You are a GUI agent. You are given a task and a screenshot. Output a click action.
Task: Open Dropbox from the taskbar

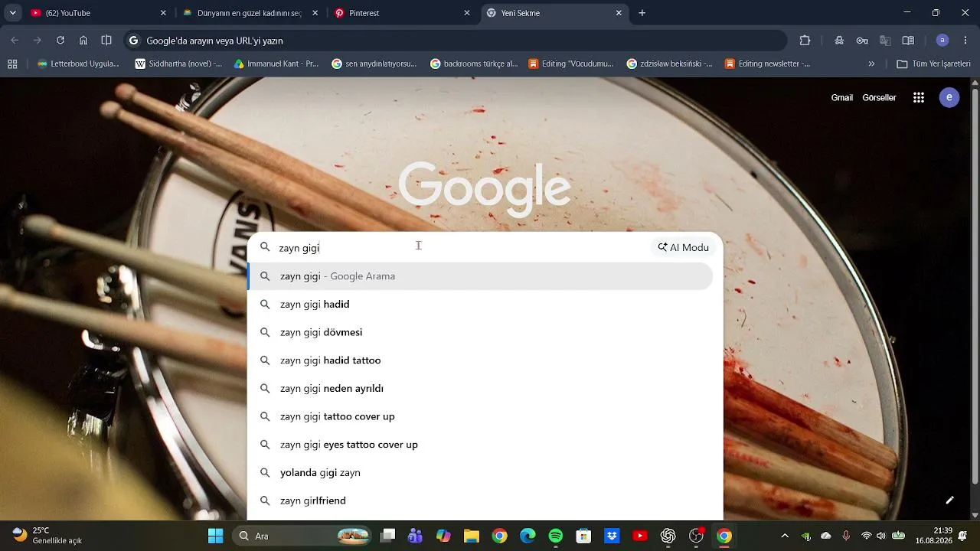(x=612, y=536)
